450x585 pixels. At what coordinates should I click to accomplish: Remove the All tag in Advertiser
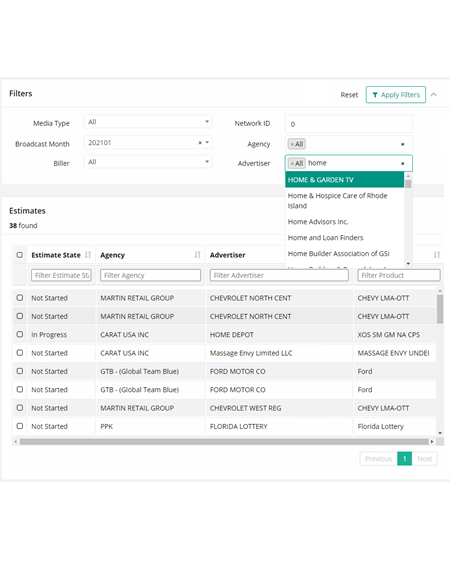292,163
